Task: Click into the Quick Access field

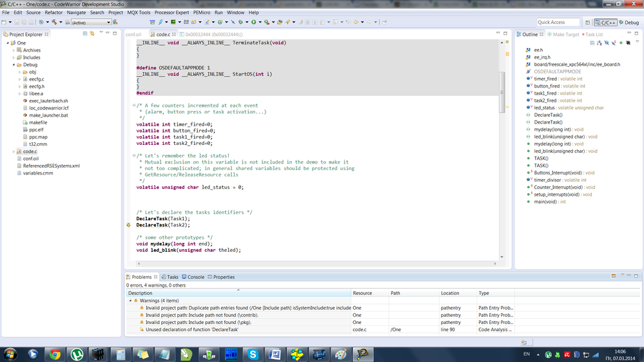Action: point(558,22)
